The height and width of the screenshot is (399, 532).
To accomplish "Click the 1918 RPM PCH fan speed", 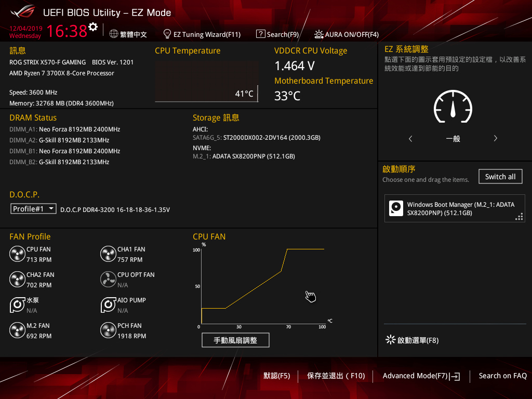I will click(131, 336).
